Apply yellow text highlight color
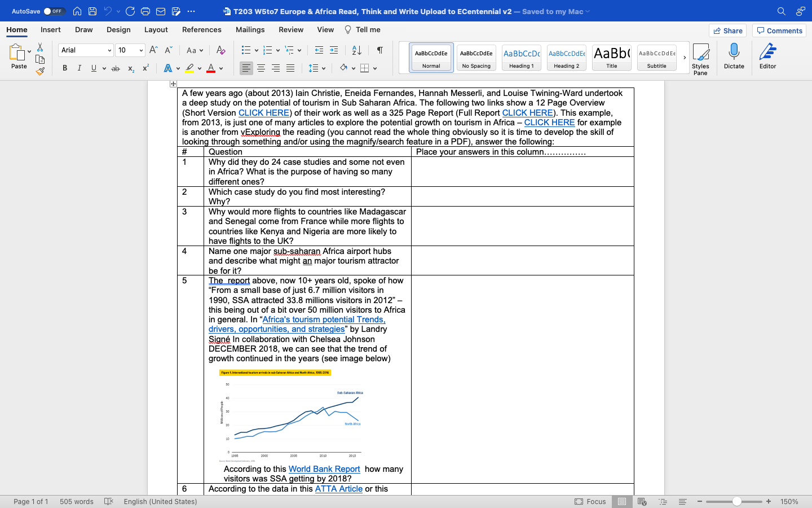This screenshot has height=508, width=812. [x=189, y=68]
